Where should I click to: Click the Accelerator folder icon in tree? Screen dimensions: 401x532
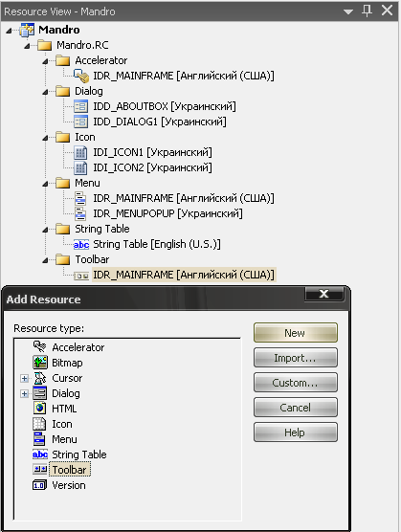(x=63, y=60)
